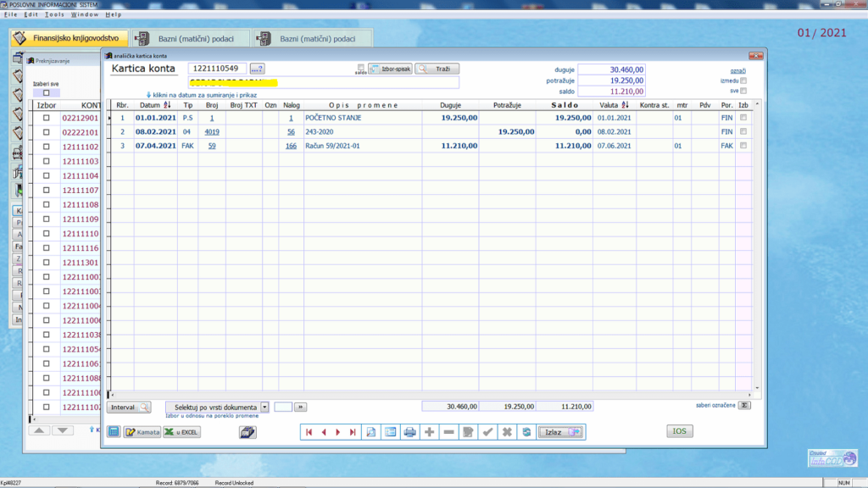Go to previous record arrow
The height and width of the screenshot is (488, 868).
(x=324, y=432)
